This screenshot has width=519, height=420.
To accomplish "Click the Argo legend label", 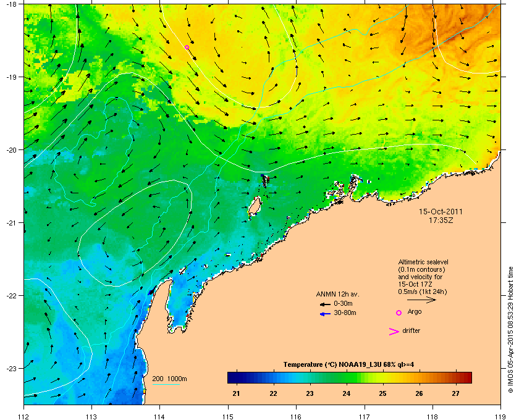I will pos(415,311).
